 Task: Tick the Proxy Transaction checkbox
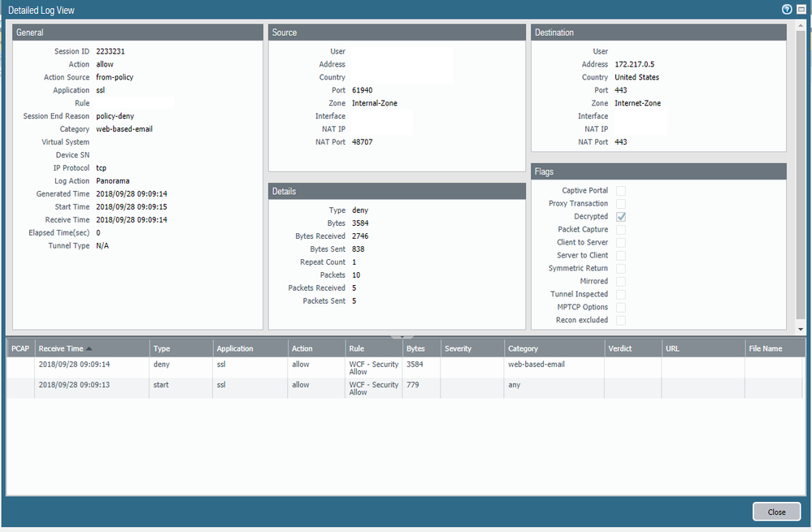(x=621, y=204)
